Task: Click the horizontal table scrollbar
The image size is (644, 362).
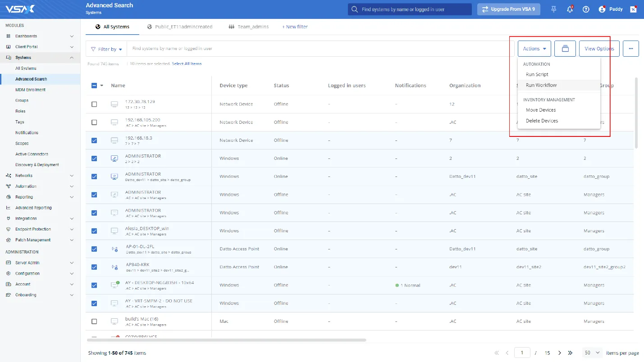Action: (x=226, y=340)
